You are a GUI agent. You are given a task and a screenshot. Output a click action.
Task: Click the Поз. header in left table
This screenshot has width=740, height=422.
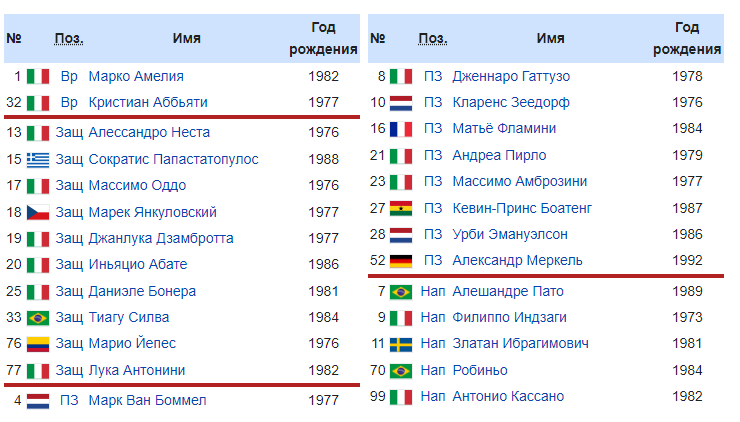[69, 38]
